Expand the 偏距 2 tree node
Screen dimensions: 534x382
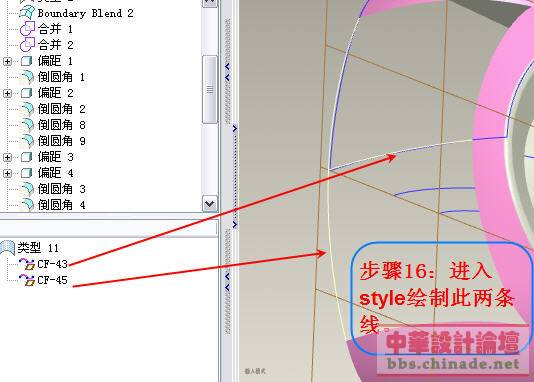[7, 93]
